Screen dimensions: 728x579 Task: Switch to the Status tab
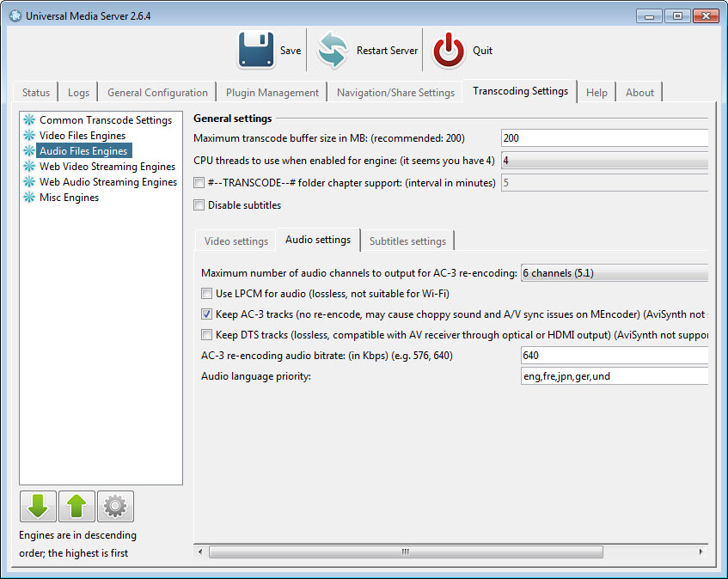click(36, 92)
